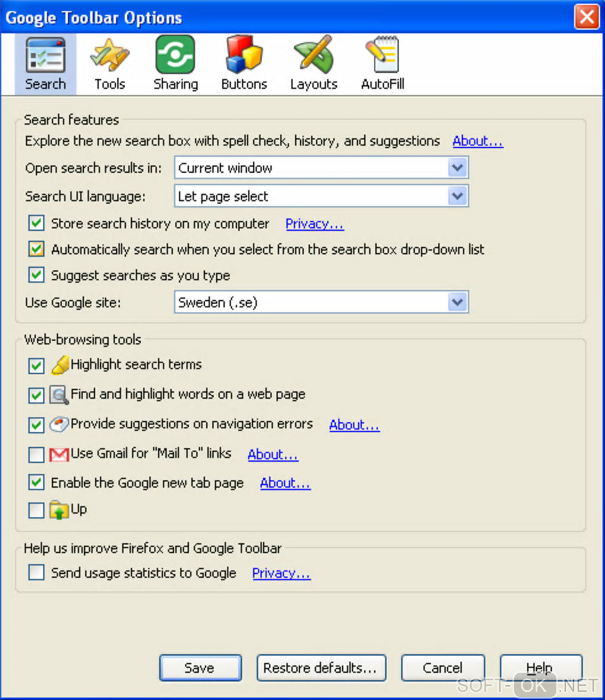Click the Search features group title
Image resolution: width=605 pixels, height=700 pixels.
(71, 120)
